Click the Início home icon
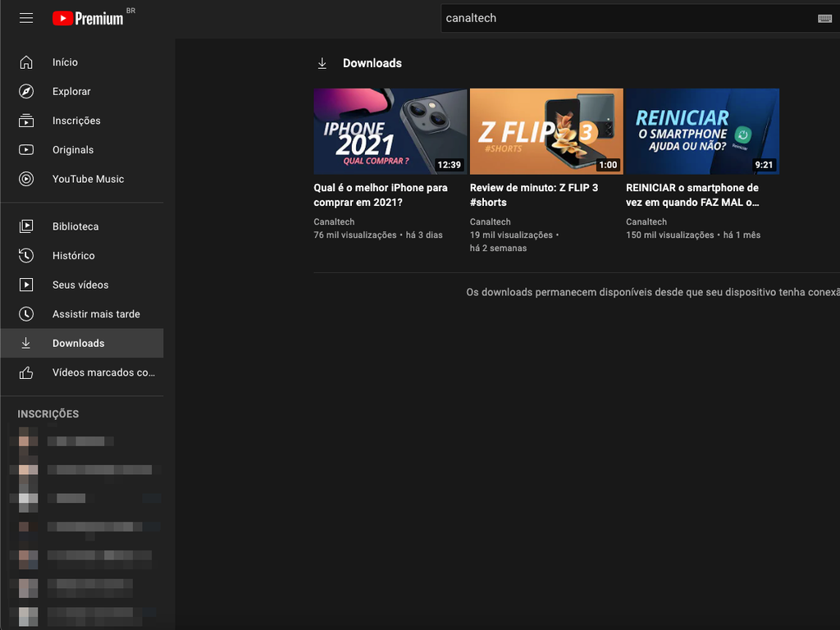Screen dimensions: 840x630 pos(26,62)
